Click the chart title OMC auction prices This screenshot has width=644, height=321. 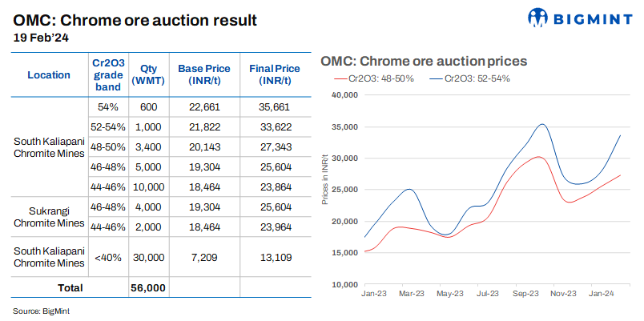click(x=423, y=62)
